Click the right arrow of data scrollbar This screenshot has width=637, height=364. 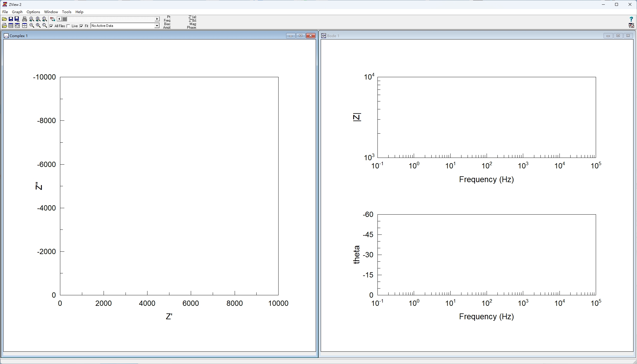(x=157, y=19)
